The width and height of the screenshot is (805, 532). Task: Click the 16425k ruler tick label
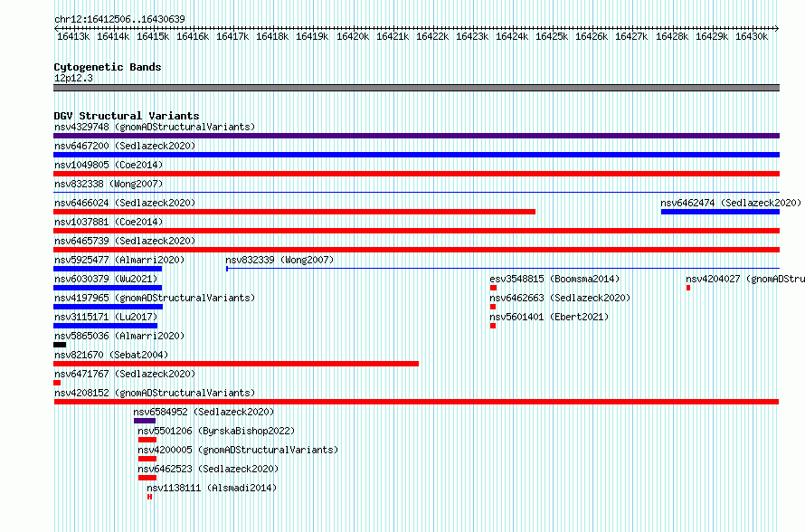click(x=552, y=36)
